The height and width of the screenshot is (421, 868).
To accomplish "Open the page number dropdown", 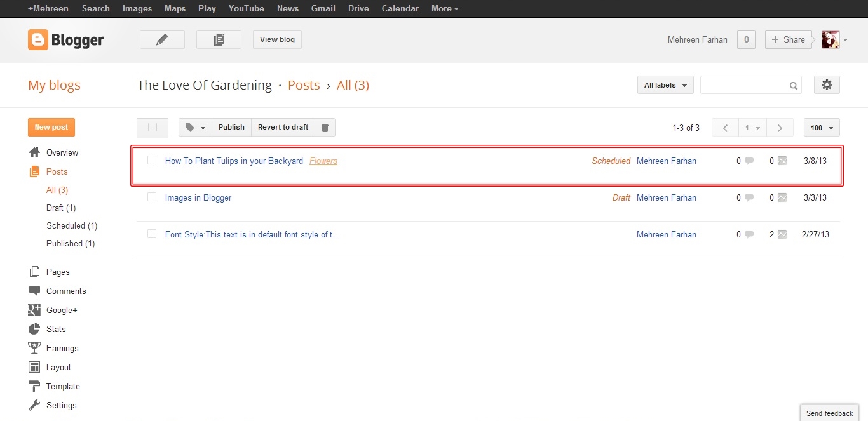I will [752, 128].
